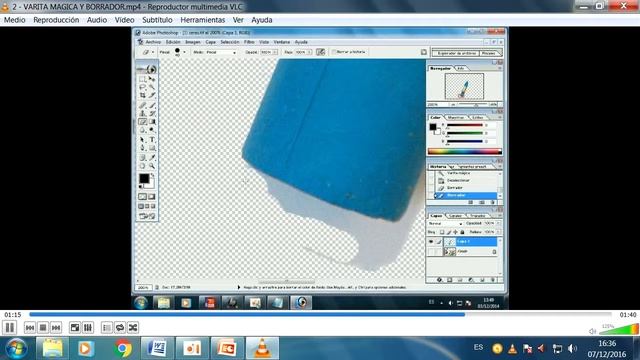Mute audio with VLC speaker icon

pyautogui.click(x=593, y=331)
